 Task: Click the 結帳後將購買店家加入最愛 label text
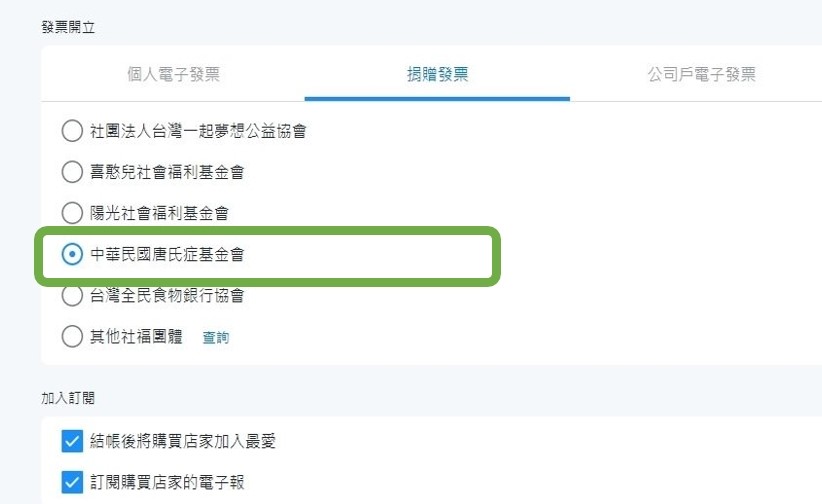[182, 441]
